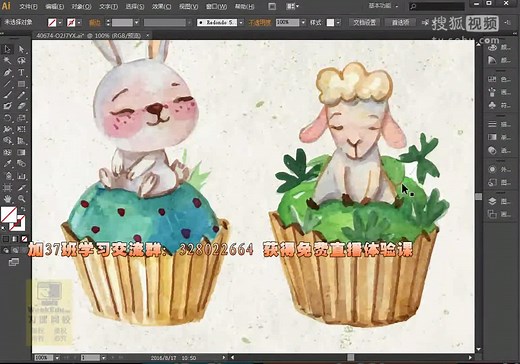The width and height of the screenshot is (520, 364).
Task: Select the Pen tool
Action: click(7, 72)
